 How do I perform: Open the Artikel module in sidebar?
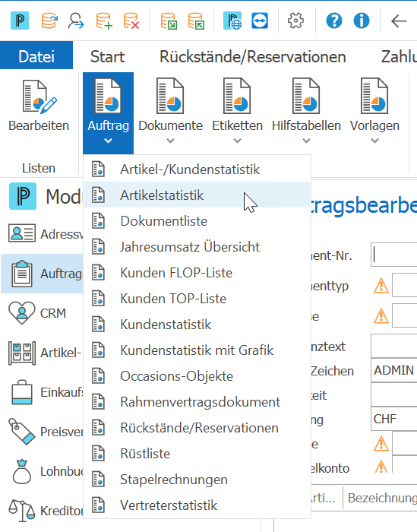(x=42, y=353)
